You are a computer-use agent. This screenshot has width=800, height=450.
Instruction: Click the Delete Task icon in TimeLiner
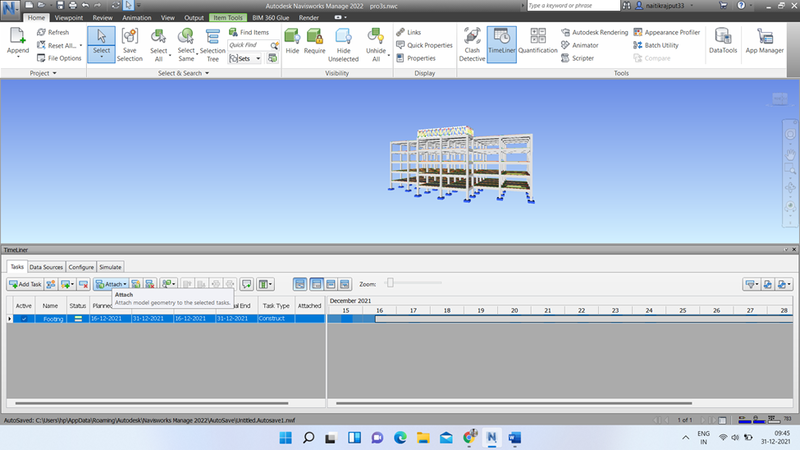point(84,284)
